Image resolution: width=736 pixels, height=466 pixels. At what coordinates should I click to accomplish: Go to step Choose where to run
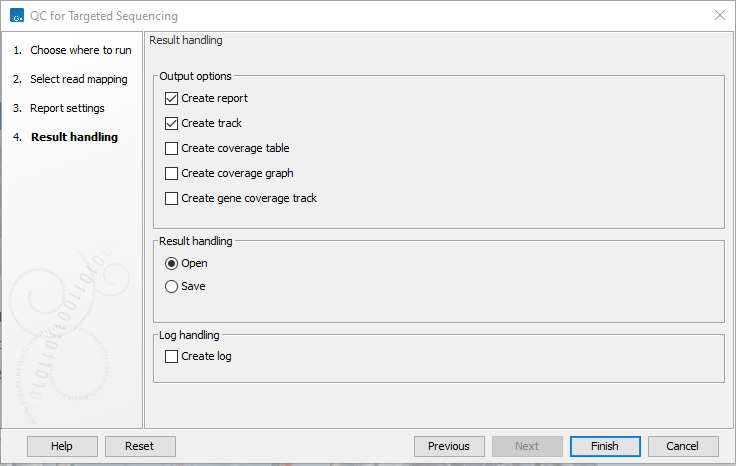point(80,50)
